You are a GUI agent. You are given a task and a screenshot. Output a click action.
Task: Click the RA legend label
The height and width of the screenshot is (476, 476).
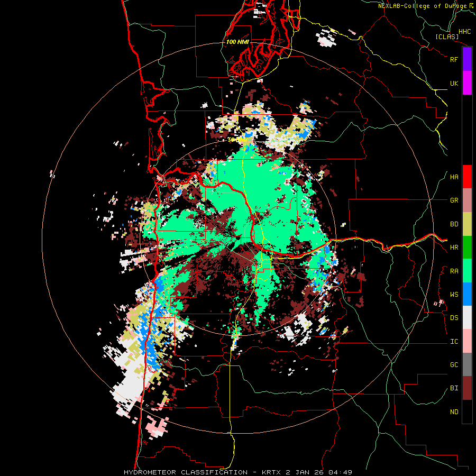point(454,271)
